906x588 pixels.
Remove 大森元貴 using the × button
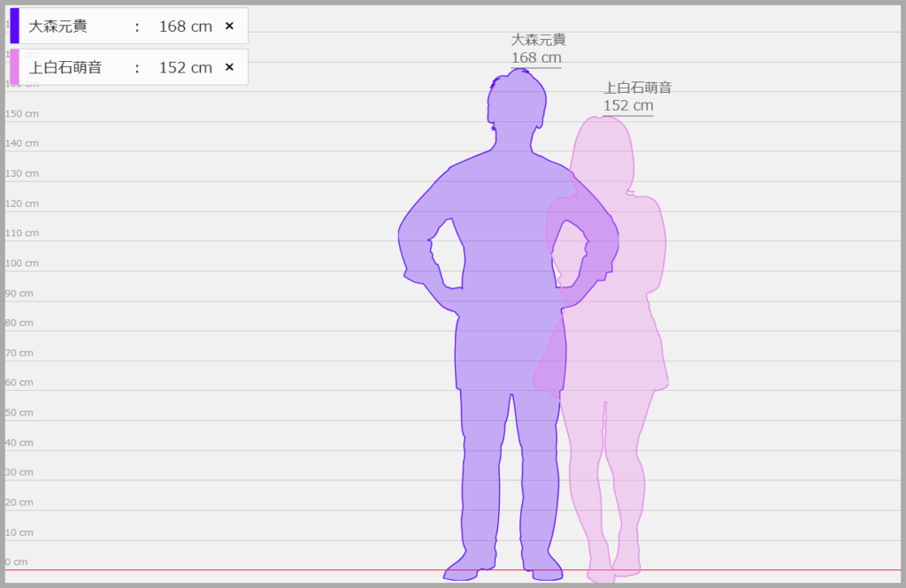click(229, 27)
